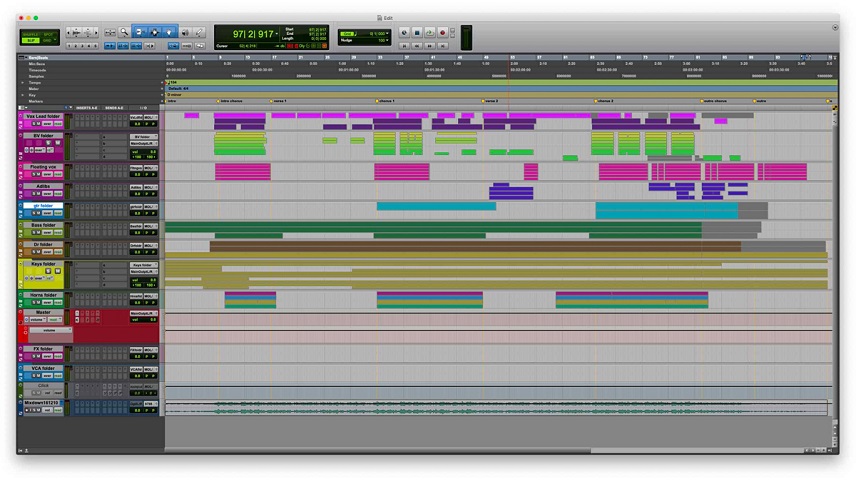856x482 pixels.
Task: Open main counter time format dropdown
Action: coord(277,34)
